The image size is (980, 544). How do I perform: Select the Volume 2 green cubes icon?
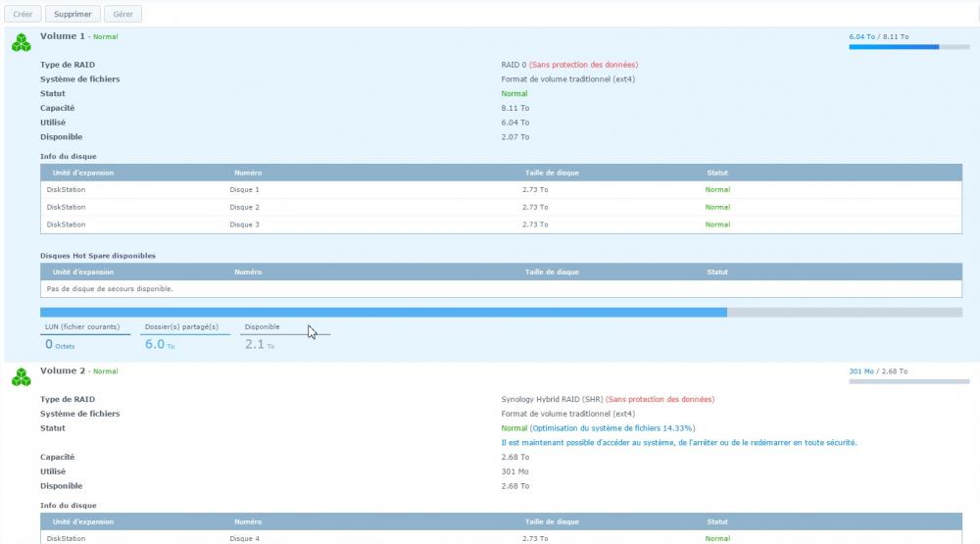tap(21, 377)
